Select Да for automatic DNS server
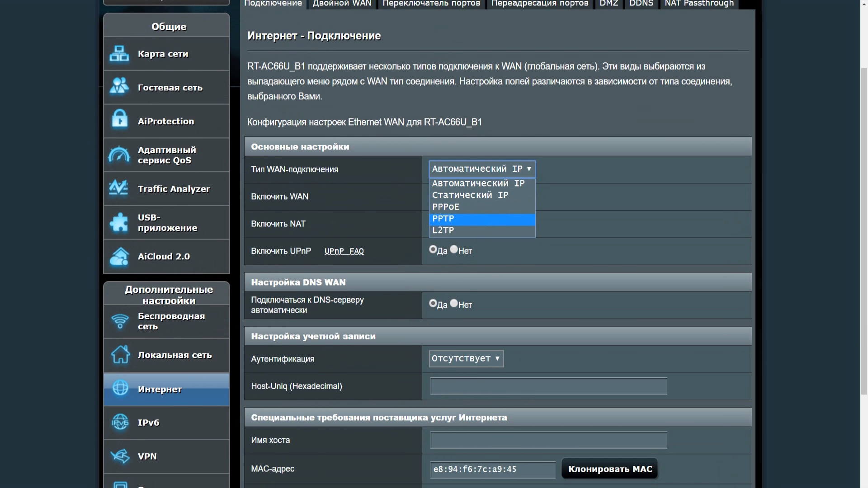Viewport: 868px width, 488px height. (x=433, y=303)
